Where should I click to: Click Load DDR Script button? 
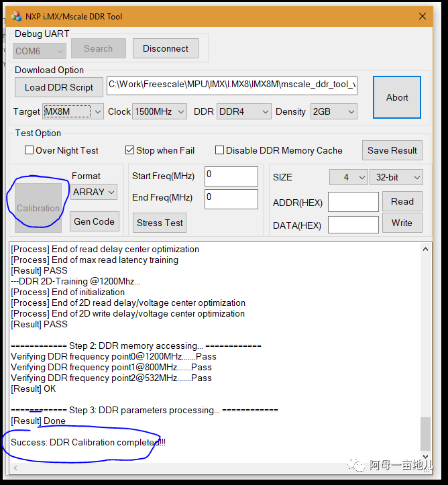click(59, 87)
